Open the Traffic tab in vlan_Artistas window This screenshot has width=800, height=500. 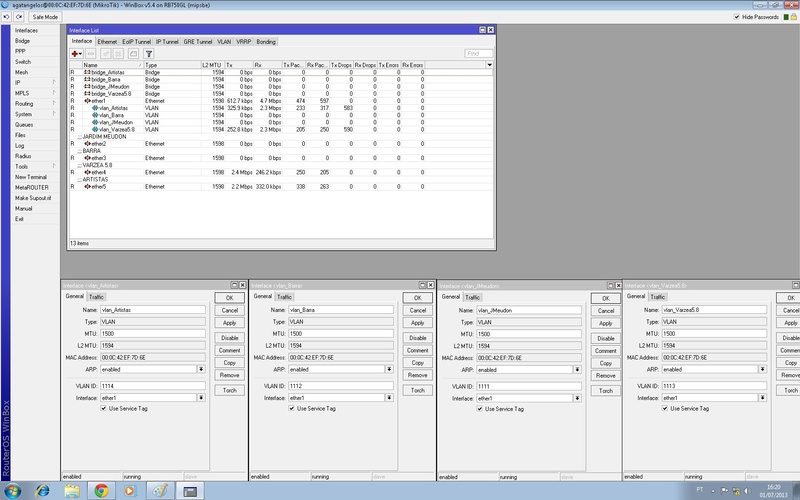point(96,297)
